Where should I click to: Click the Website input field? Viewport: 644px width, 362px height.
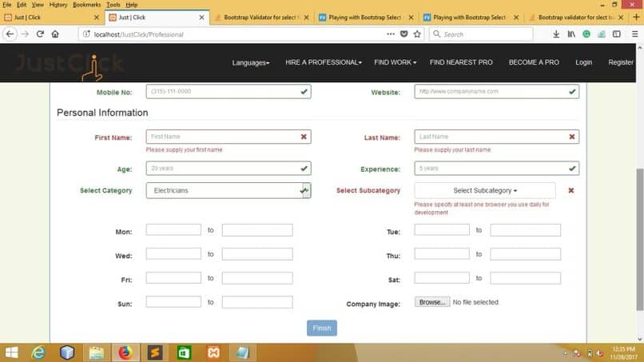[496, 91]
